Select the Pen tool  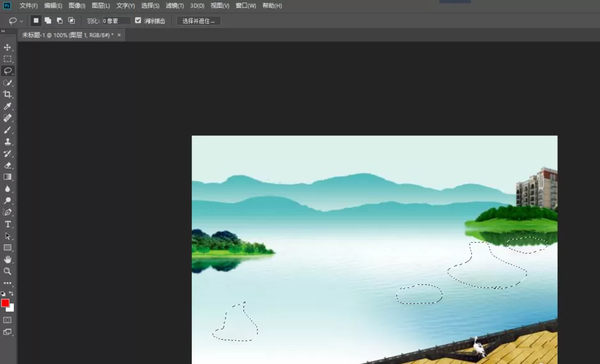click(7, 213)
